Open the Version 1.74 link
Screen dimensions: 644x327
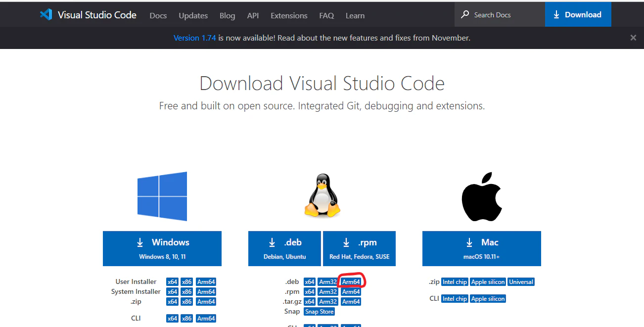[x=195, y=38]
